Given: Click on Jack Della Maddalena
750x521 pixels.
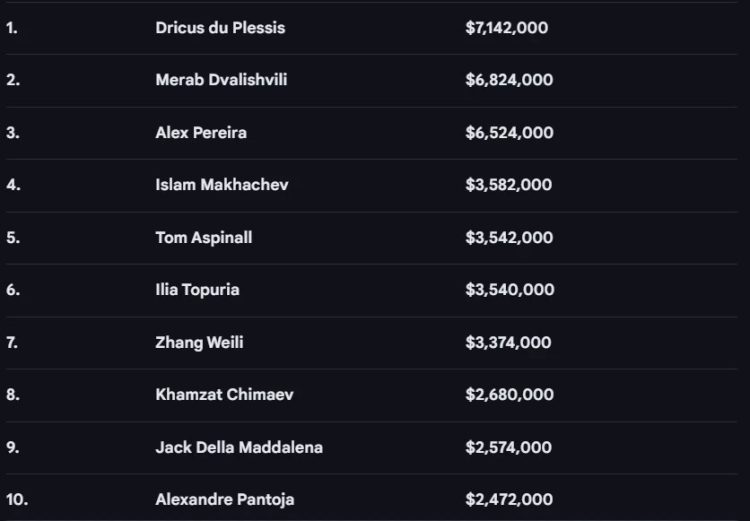Looking at the screenshot, I should click(x=239, y=448).
